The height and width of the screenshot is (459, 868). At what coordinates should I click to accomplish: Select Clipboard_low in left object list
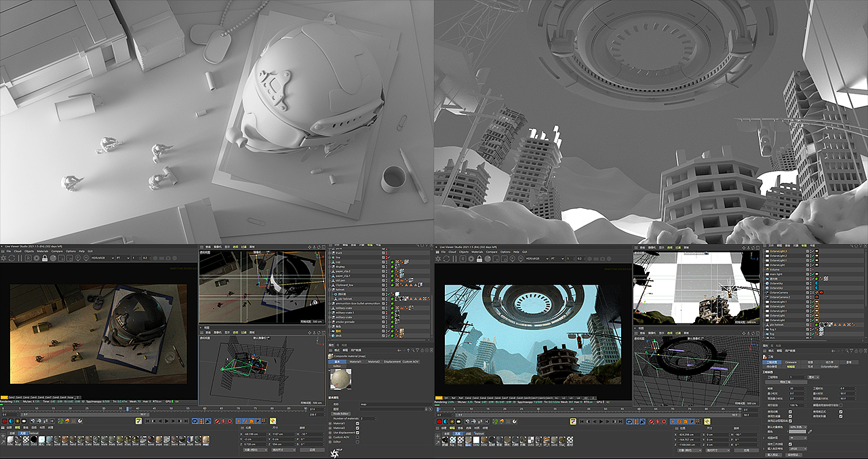[x=345, y=285]
